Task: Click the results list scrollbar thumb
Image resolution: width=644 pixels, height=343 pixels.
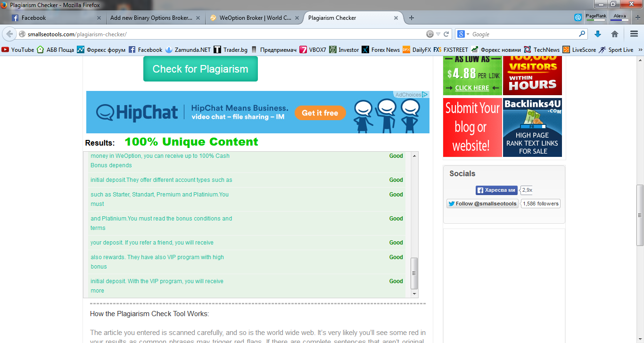Action: pyautogui.click(x=414, y=273)
